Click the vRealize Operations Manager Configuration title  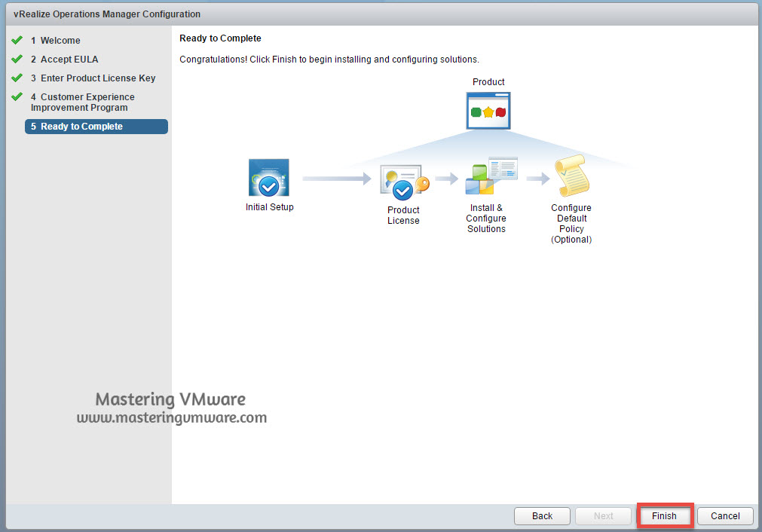pos(107,14)
